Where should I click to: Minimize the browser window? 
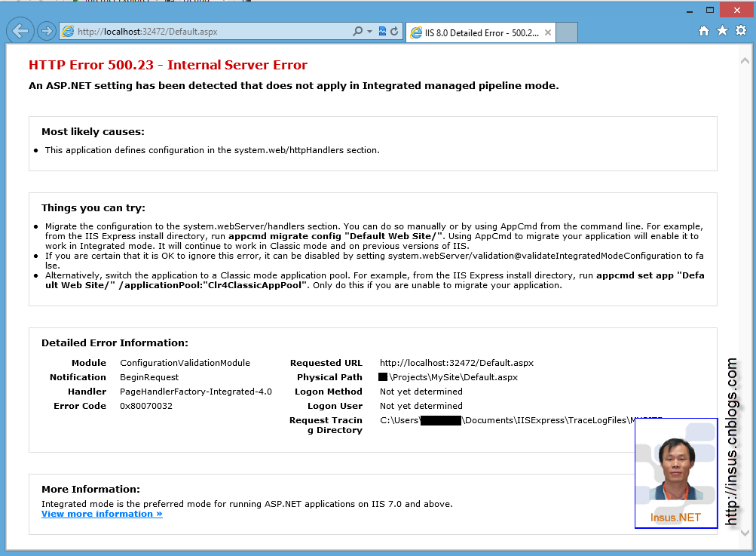690,10
